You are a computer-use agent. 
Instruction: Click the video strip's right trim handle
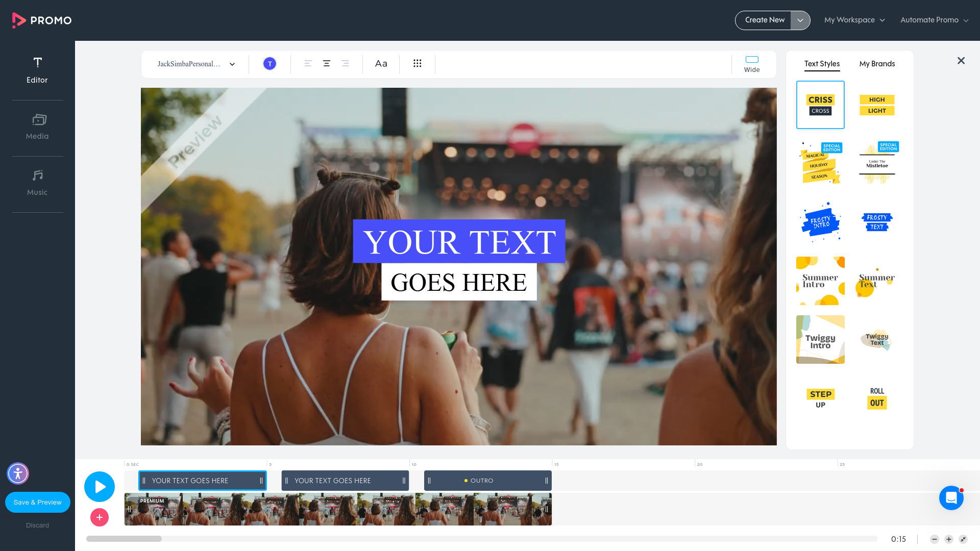click(x=547, y=509)
